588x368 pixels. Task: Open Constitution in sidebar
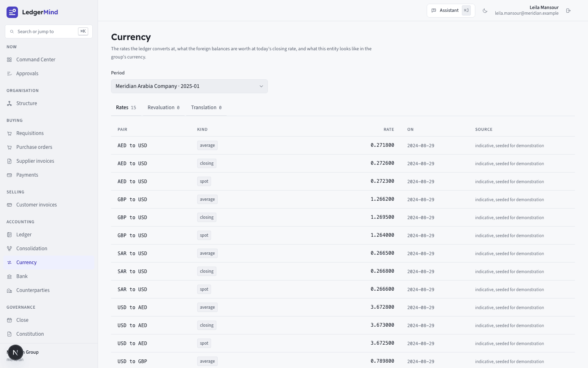(49, 334)
